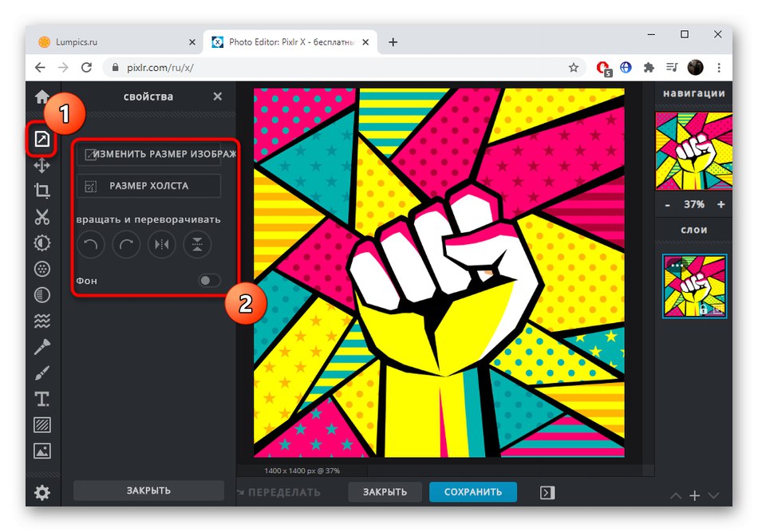The image size is (758, 532).
Task: Open the Adjust tool
Action: [x=42, y=242]
